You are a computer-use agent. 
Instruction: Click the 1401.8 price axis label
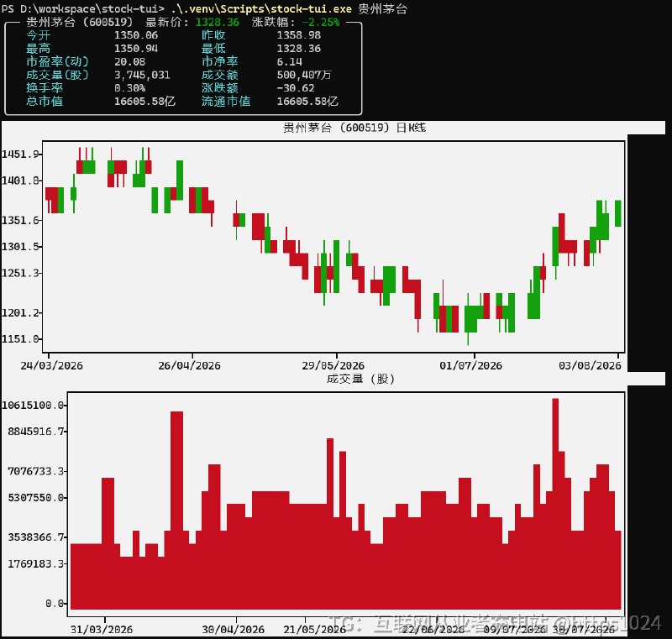(x=20, y=181)
